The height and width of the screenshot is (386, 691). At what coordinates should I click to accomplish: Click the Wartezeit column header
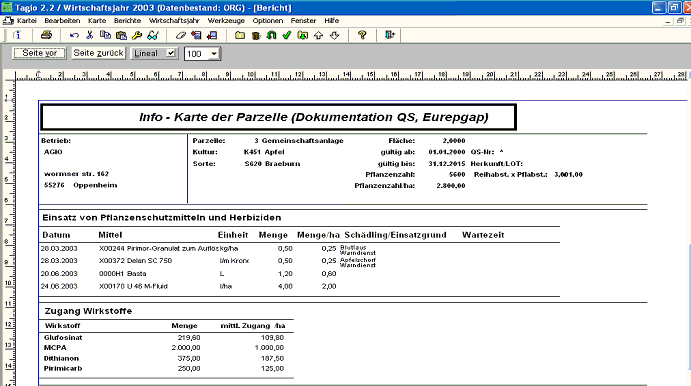click(483, 235)
